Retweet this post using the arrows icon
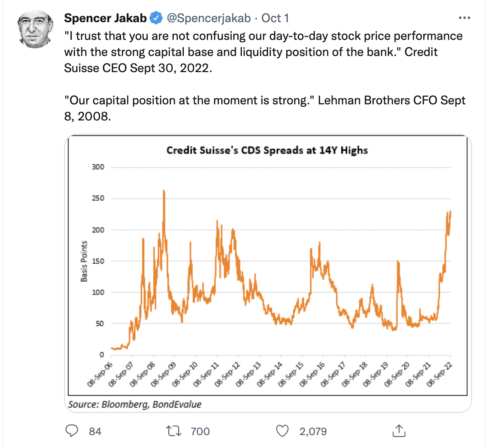495x448 pixels. click(x=174, y=431)
